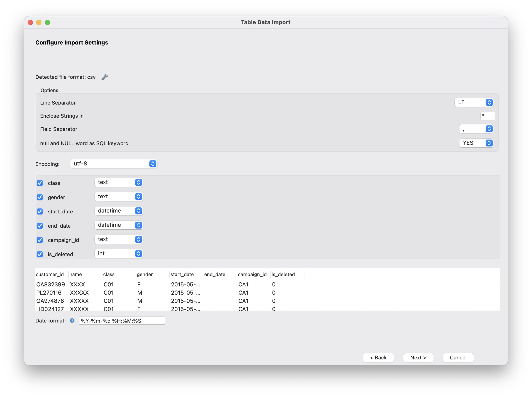Cancel the table data import
The width and height of the screenshot is (532, 397).
coord(458,358)
